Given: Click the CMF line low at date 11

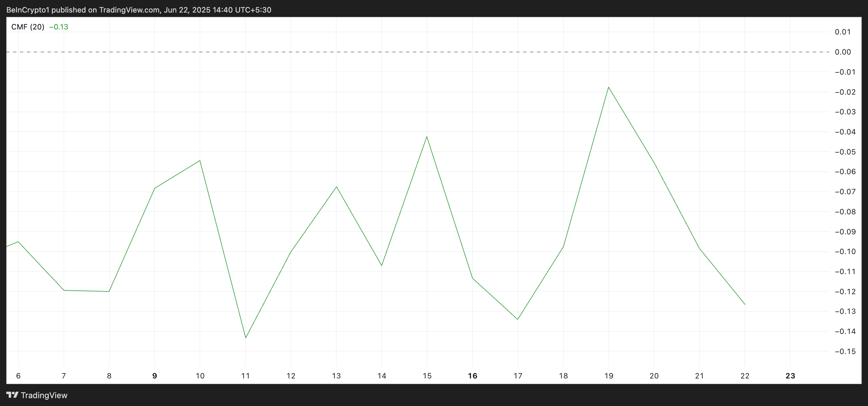Looking at the screenshot, I should tap(246, 338).
